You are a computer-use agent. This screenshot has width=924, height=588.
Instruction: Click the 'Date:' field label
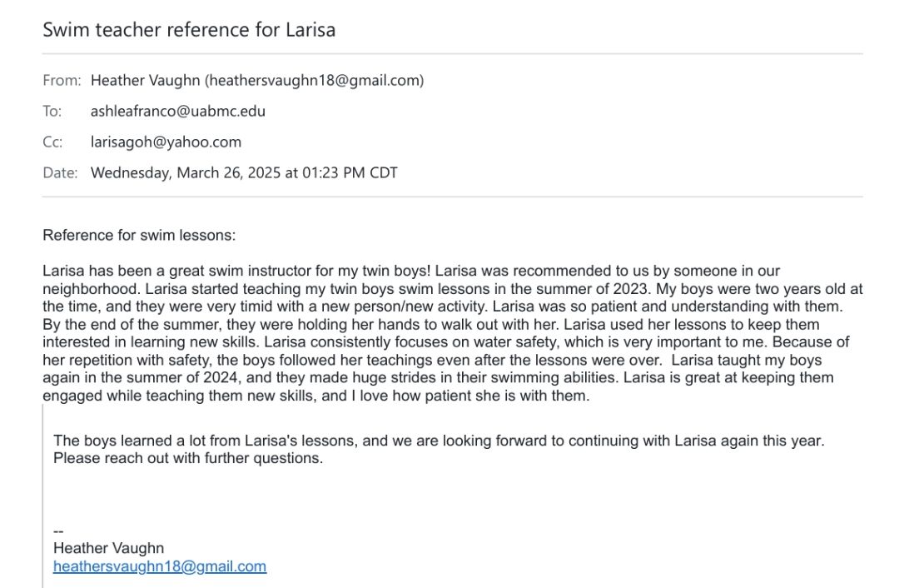click(x=60, y=172)
